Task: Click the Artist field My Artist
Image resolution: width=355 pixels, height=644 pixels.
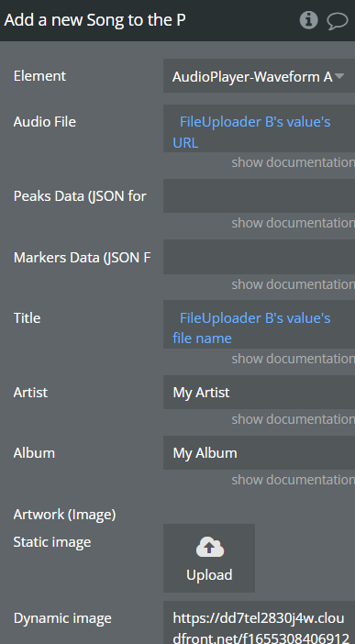Action: pos(259,392)
